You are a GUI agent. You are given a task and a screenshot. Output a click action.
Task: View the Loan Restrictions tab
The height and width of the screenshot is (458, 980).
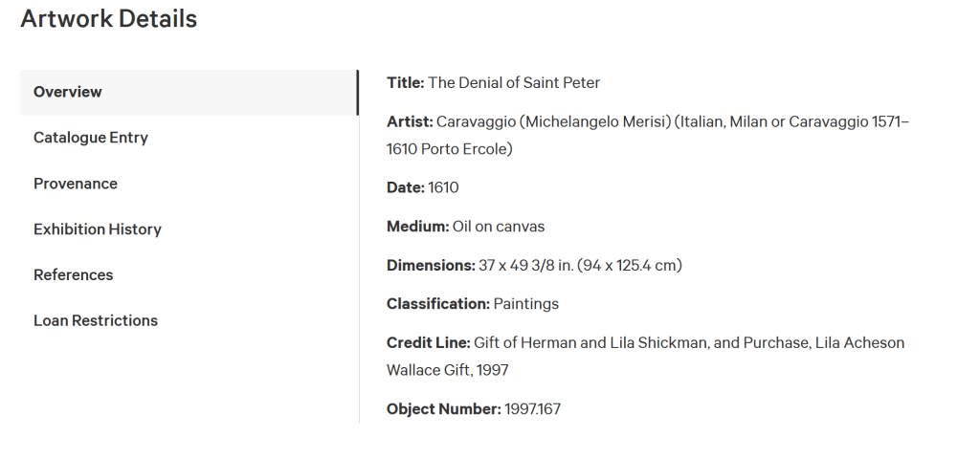(96, 321)
